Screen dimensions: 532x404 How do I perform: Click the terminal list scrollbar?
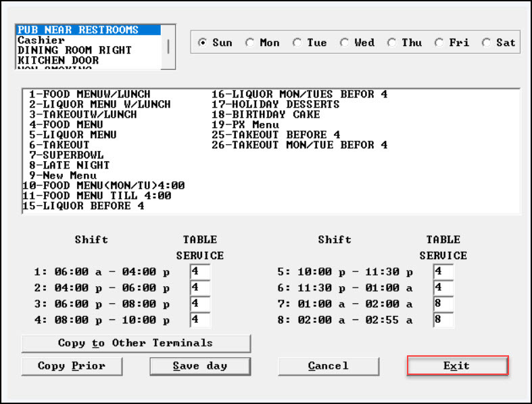point(169,47)
